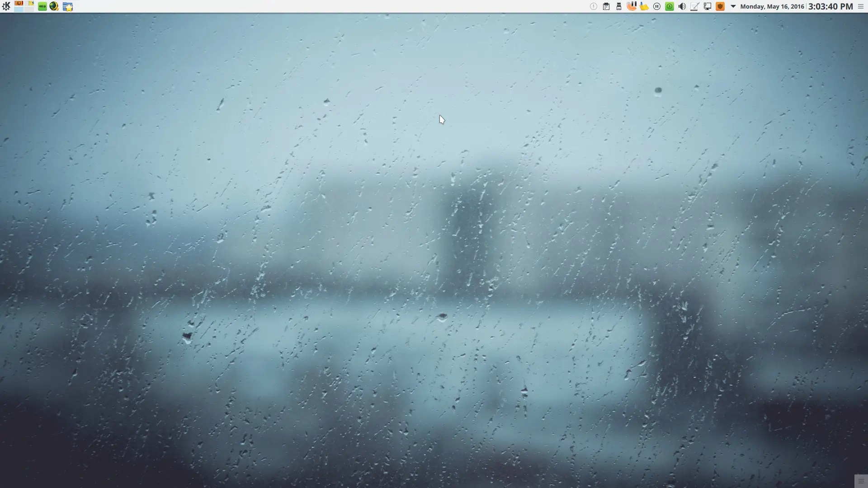Open the Klipper clipboard tray icon
The height and width of the screenshot is (488, 868).
pos(606,6)
